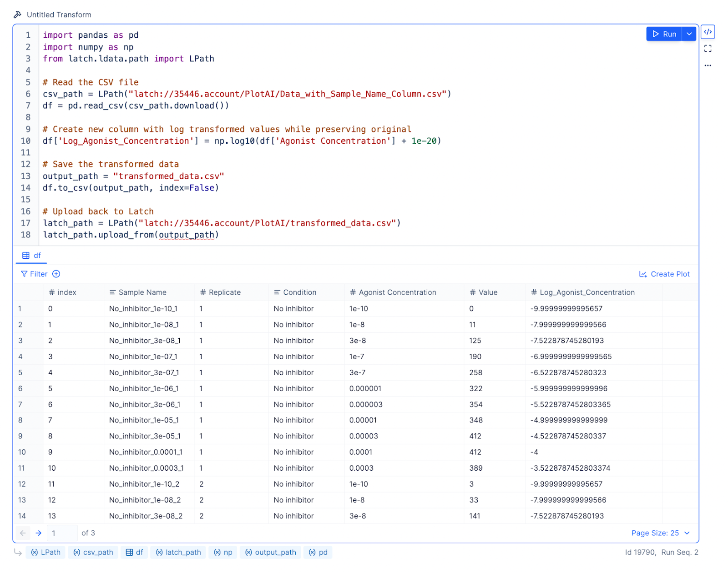Go to the next table page

39,533
